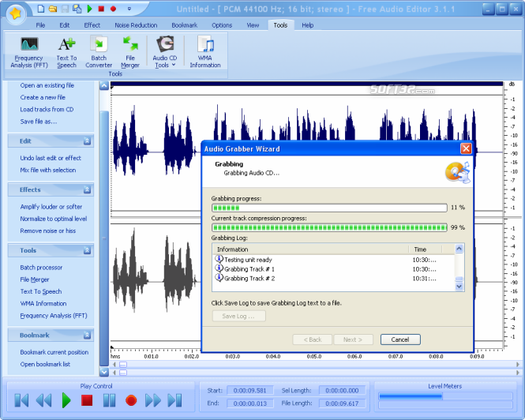Click Open folder icon in quick access toolbar
Screen dimensions: 525x420
click(53, 9)
